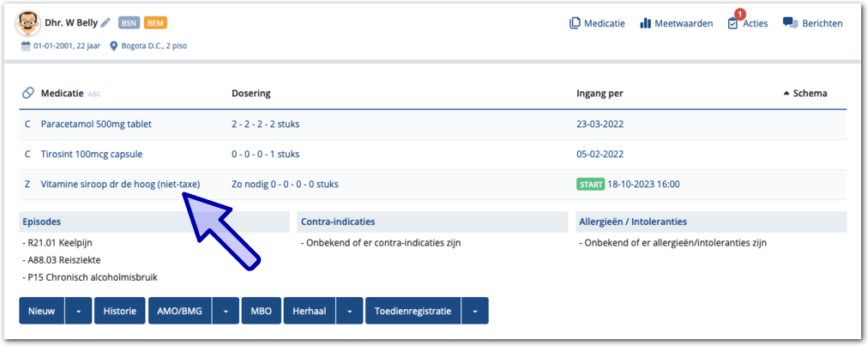Image resolution: width=868 pixels, height=346 pixels.
Task: Click the calendar icon next to birth date
Action: coord(26,46)
